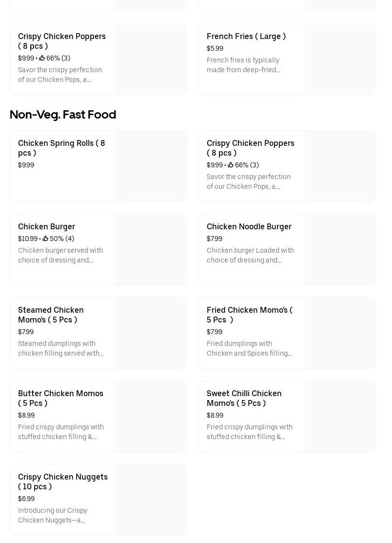Click the thumbs-up icon on Chicken Burger
Viewport: 392px width, 543px height.
point(45,239)
